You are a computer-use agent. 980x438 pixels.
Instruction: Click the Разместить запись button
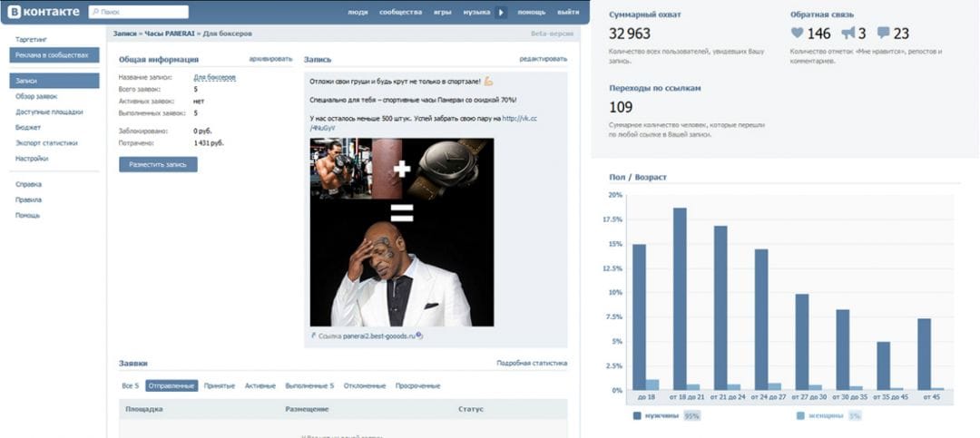tap(158, 164)
